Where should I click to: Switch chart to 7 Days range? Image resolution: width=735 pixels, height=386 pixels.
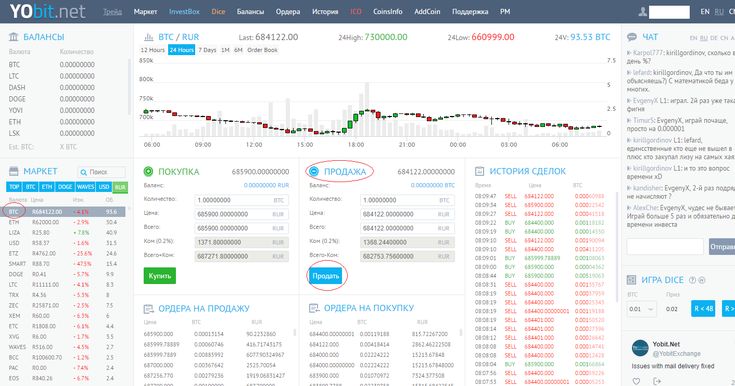click(207, 50)
